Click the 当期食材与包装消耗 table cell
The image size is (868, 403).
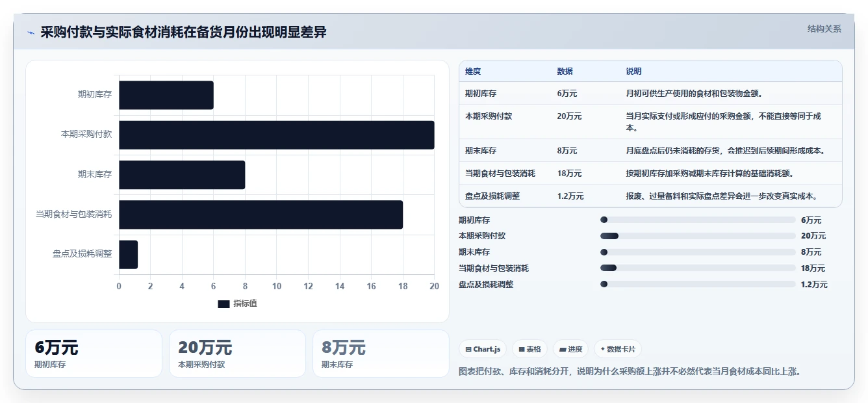tap(500, 174)
